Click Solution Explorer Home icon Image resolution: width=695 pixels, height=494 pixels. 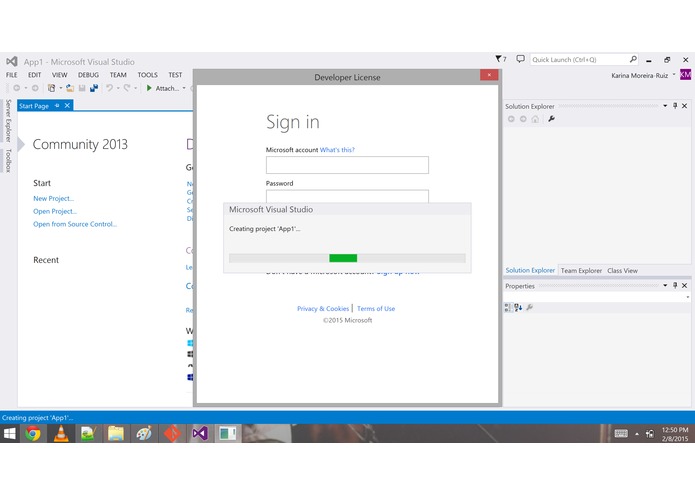coord(535,119)
